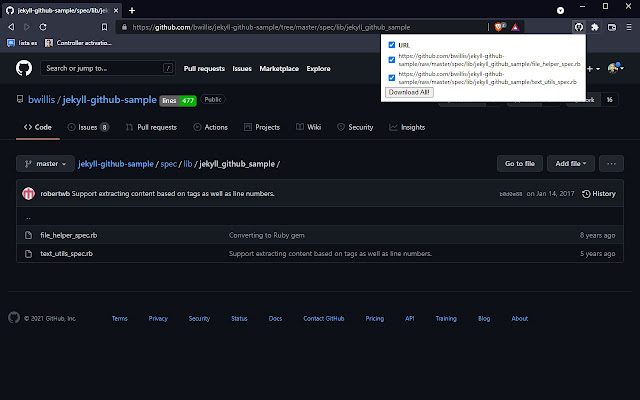Click Explore in the top navigation

point(318,69)
